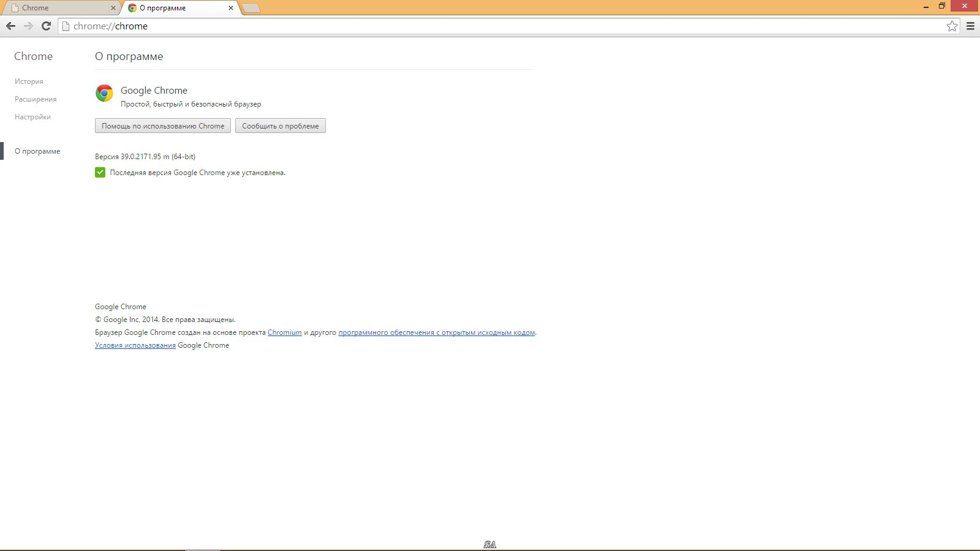Bookmark this page with the star icon

(952, 26)
